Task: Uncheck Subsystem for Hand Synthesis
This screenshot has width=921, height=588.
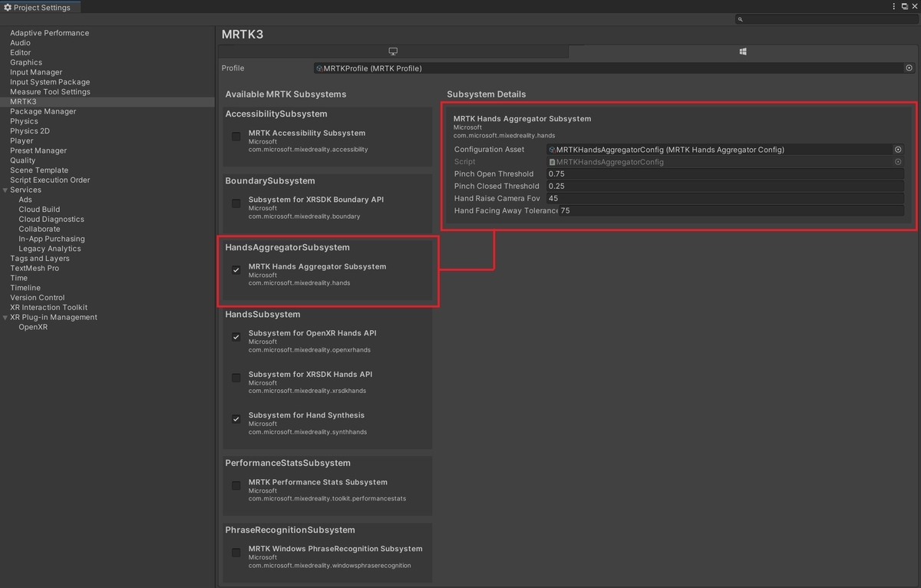Action: [x=236, y=419]
